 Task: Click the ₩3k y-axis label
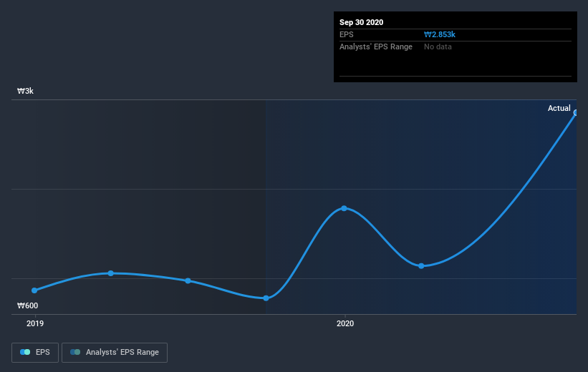pos(25,91)
